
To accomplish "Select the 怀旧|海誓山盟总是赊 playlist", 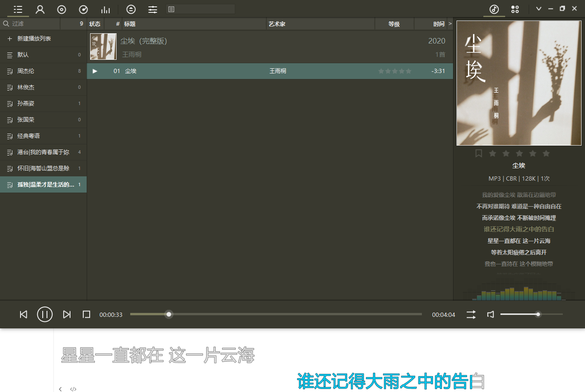I will coord(43,168).
